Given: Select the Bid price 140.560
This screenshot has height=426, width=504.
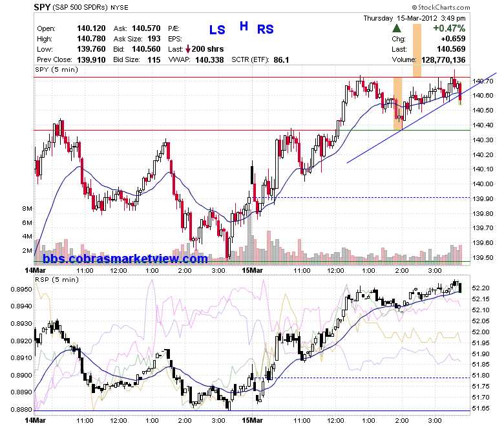Looking at the screenshot, I should (x=146, y=49).
